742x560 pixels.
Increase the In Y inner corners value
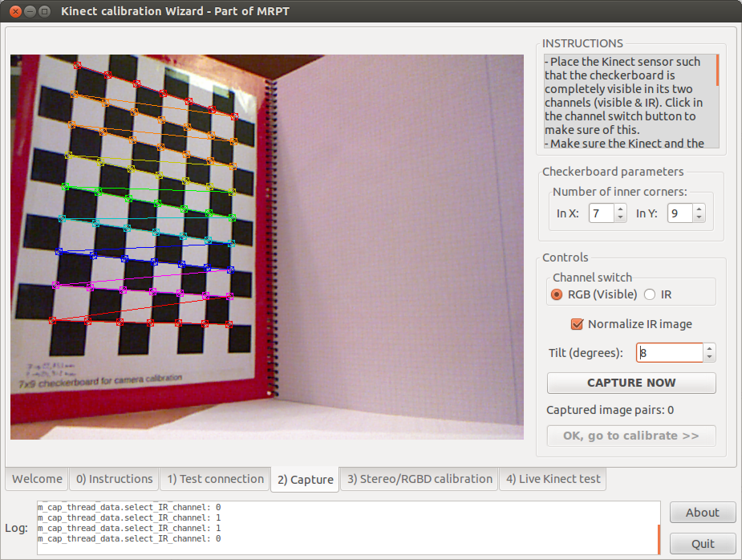coord(699,209)
